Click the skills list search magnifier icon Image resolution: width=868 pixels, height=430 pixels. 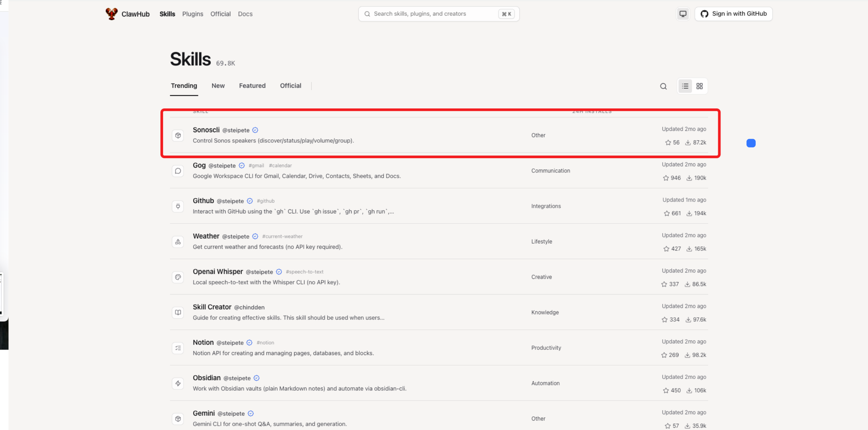663,86
